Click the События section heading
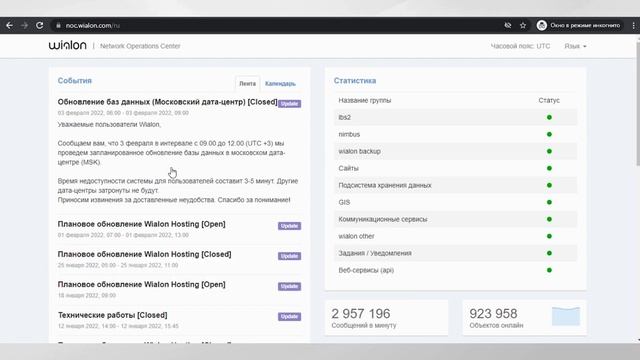 click(75, 81)
